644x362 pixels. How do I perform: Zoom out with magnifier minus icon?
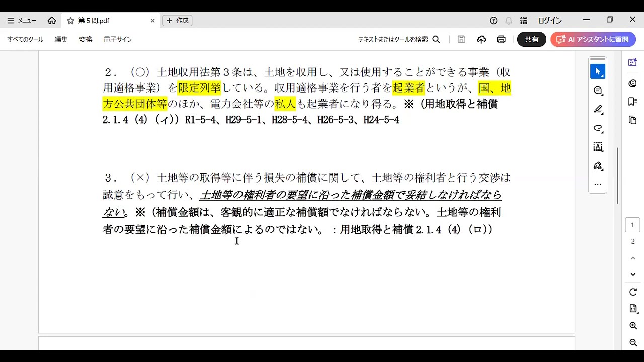tap(633, 343)
